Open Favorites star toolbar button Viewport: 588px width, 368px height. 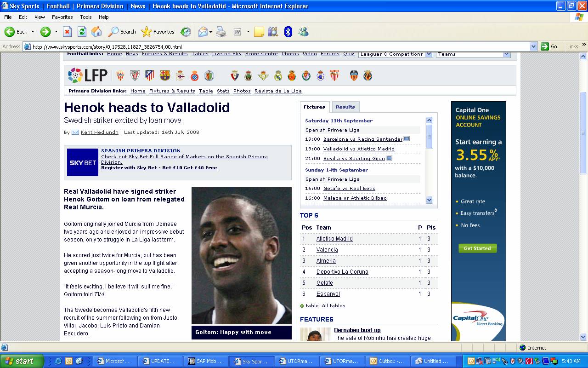click(158, 32)
